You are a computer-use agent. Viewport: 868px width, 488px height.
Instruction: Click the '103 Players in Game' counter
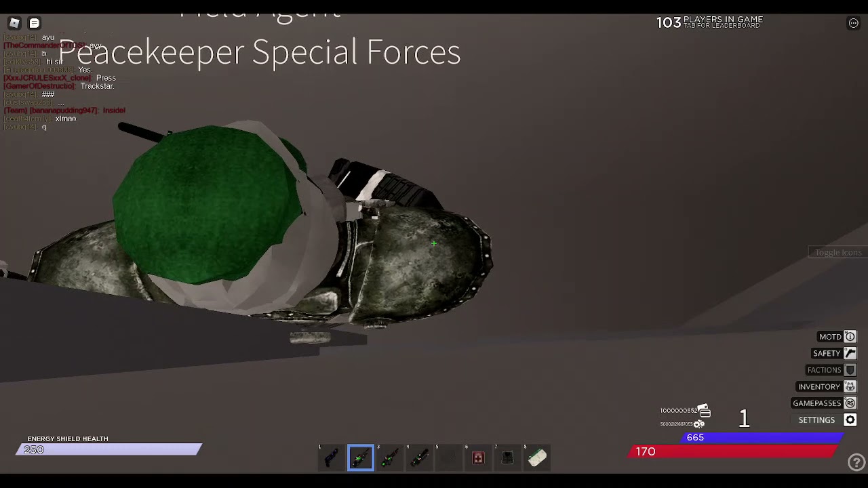709,22
